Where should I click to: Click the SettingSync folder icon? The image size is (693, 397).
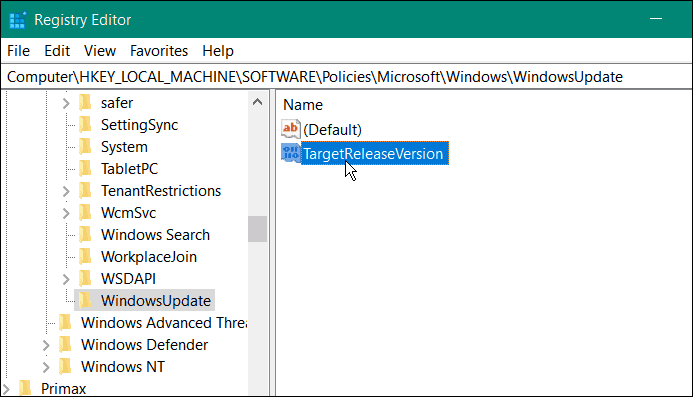pyautogui.click(x=85, y=125)
